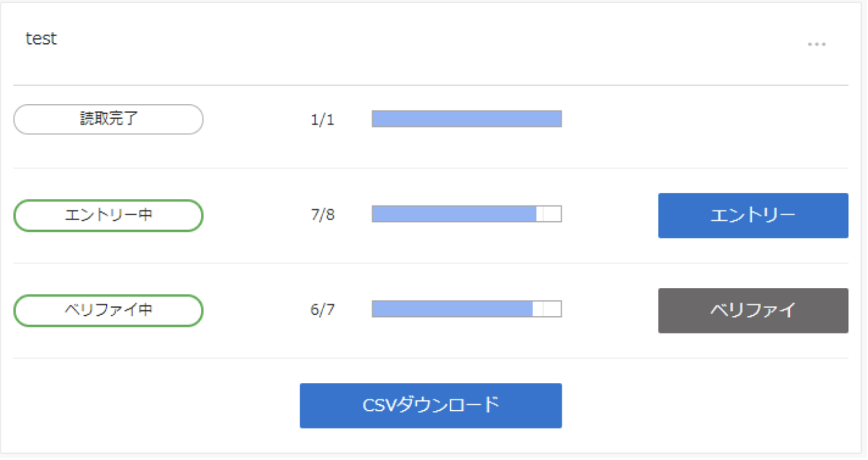Viewport: 868px width, 460px height.
Task: Click the gray ベリファイ button
Action: (x=753, y=311)
